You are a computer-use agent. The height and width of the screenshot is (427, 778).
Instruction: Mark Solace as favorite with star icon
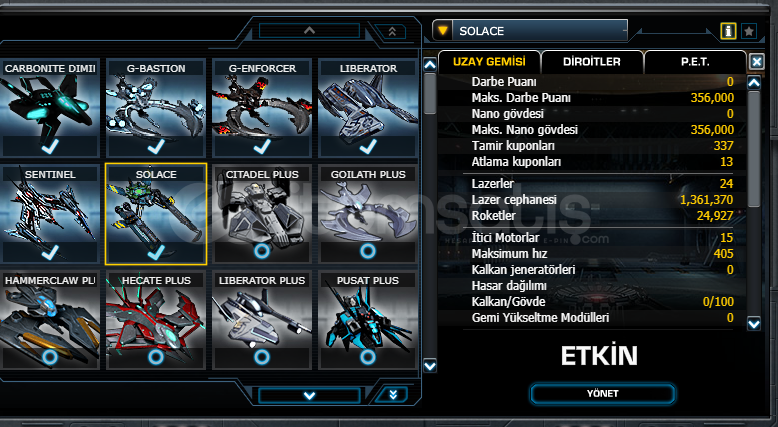pos(749,31)
